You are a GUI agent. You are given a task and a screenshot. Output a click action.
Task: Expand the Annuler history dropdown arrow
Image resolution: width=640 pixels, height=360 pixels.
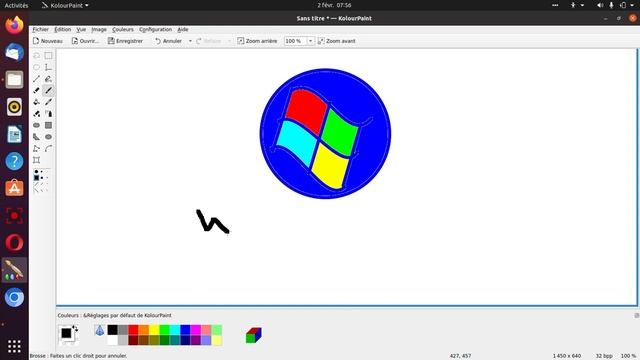click(x=190, y=41)
